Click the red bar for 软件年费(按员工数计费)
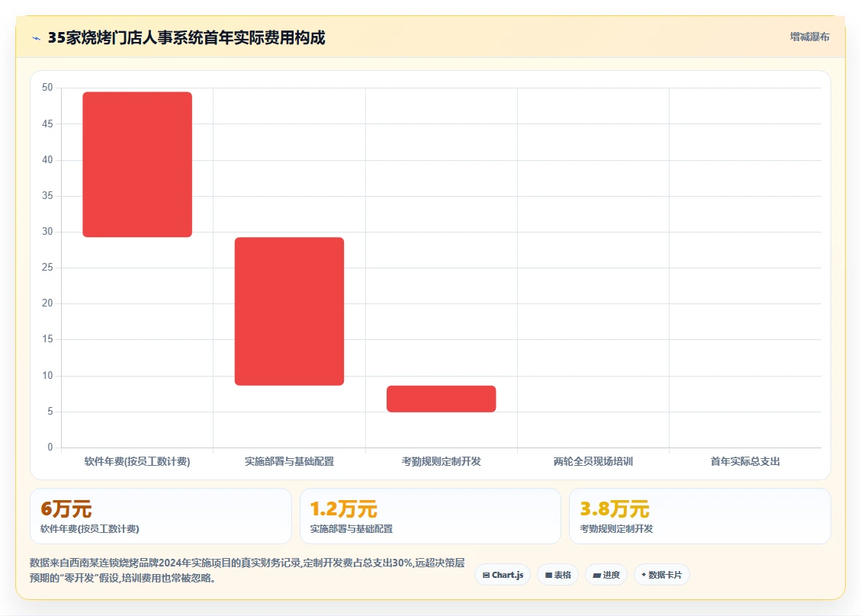Viewport: 861px width, 616px height. pyautogui.click(x=137, y=165)
